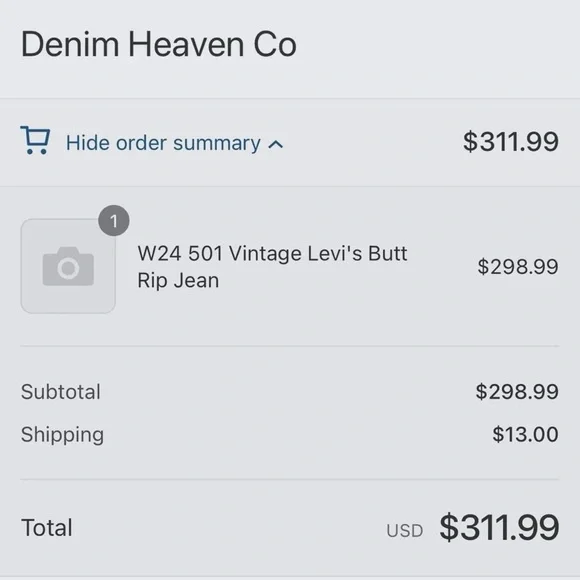Open the product thumbnail image
This screenshot has width=580, height=580.
(68, 266)
